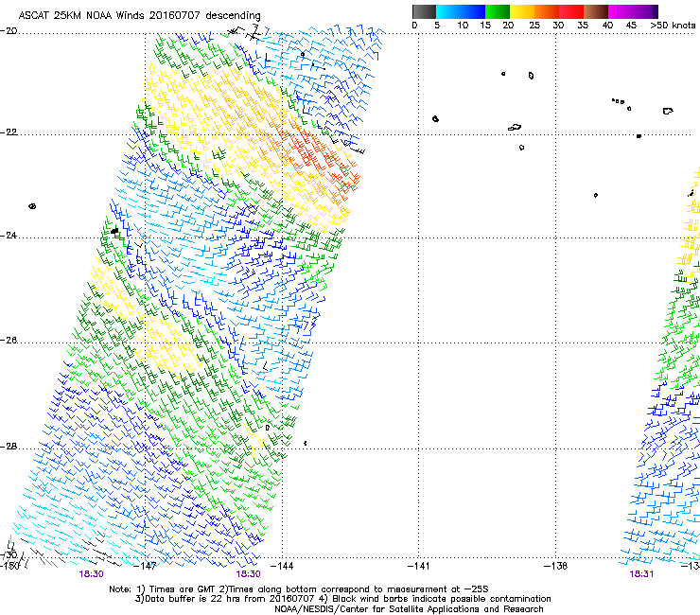Click the '-138' longitude axis label
Image resolution: width=700 pixels, height=615 pixels.
point(555,566)
